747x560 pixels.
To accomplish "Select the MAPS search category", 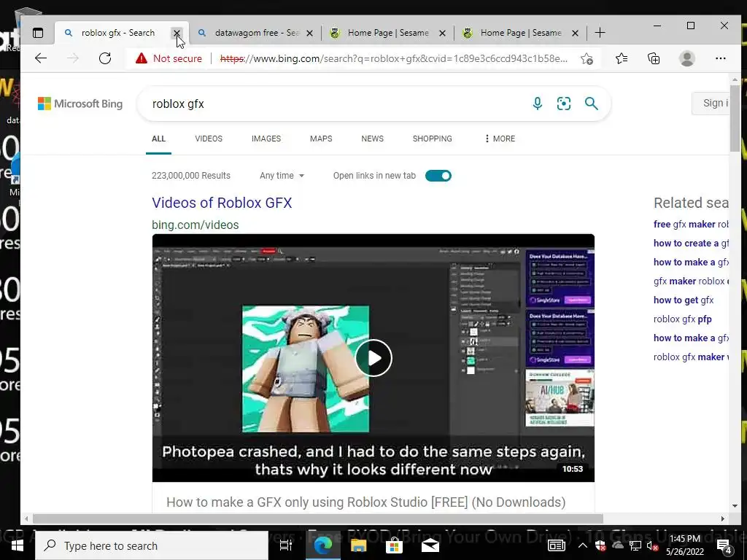I will (321, 139).
